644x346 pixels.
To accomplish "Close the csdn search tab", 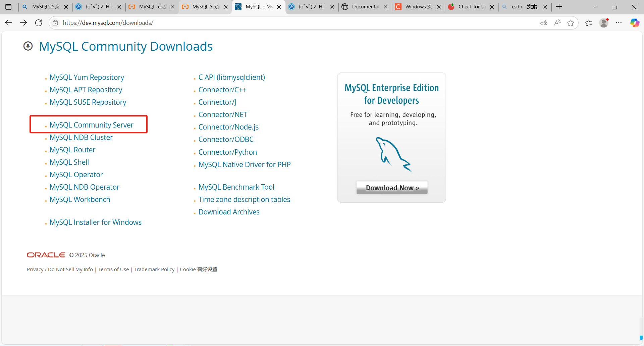I will point(545,7).
